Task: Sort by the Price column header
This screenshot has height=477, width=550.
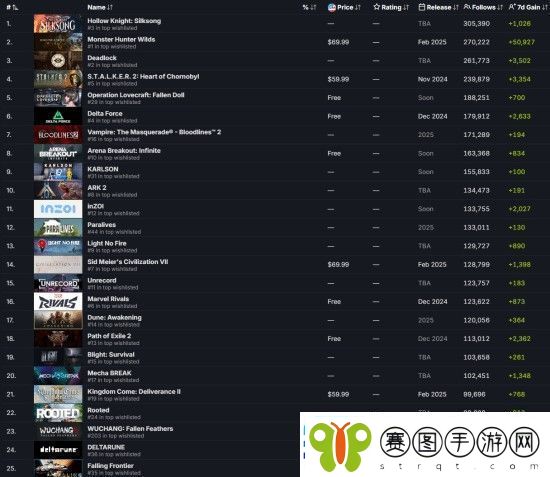Action: [x=344, y=7]
